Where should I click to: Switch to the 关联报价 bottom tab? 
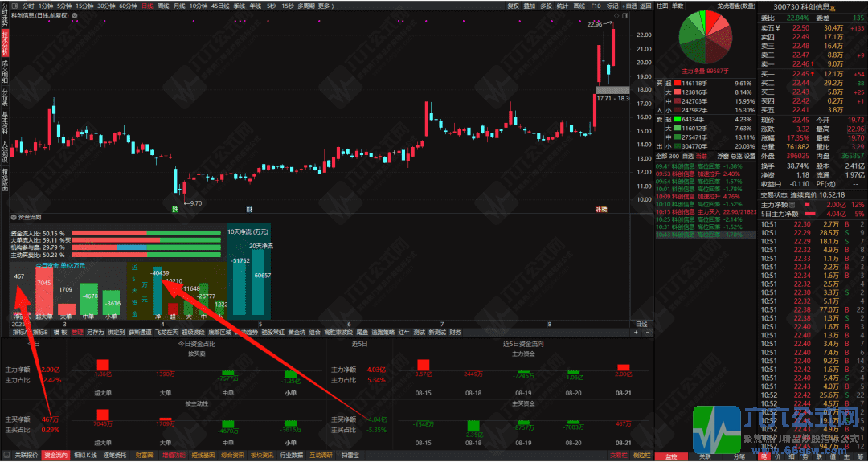click(x=26, y=456)
